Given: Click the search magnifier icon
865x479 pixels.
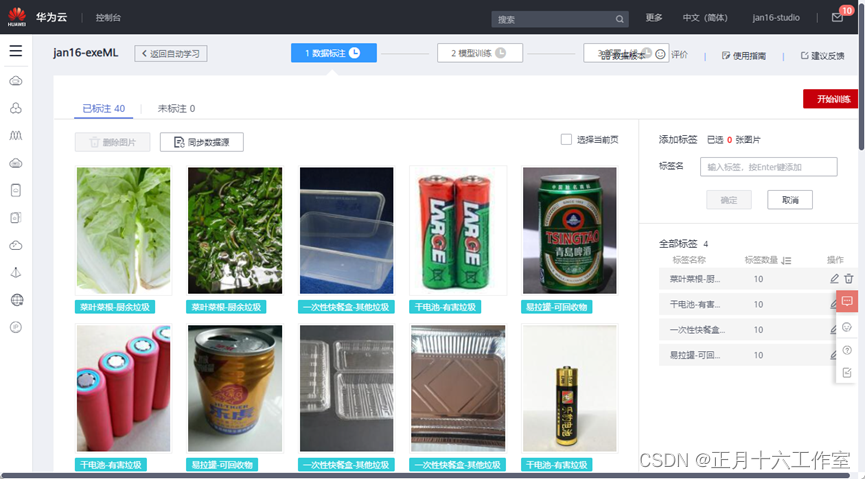Looking at the screenshot, I should 620,19.
